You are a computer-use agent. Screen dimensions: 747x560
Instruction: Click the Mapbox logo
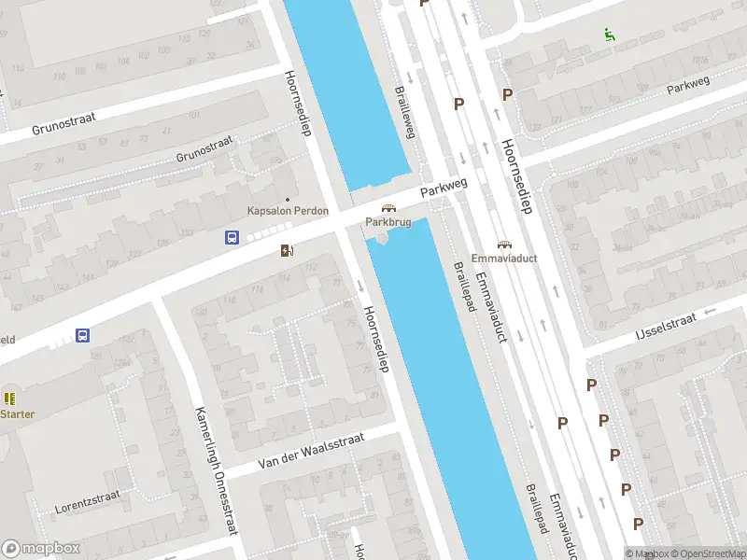[40, 549]
